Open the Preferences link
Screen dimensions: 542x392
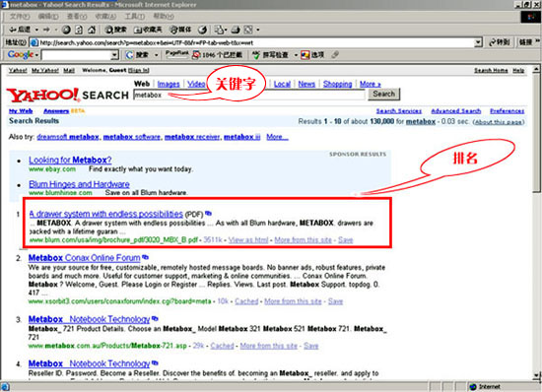pos(508,111)
